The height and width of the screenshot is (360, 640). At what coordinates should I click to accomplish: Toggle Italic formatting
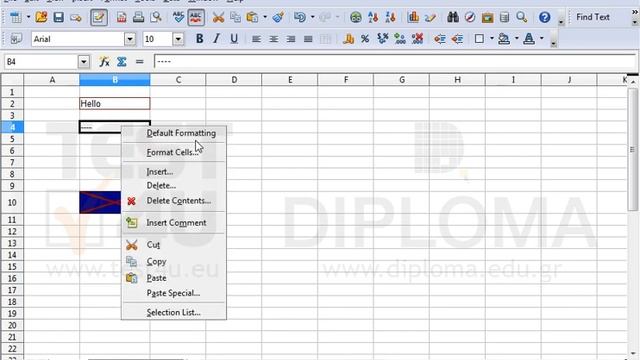[x=216, y=39]
